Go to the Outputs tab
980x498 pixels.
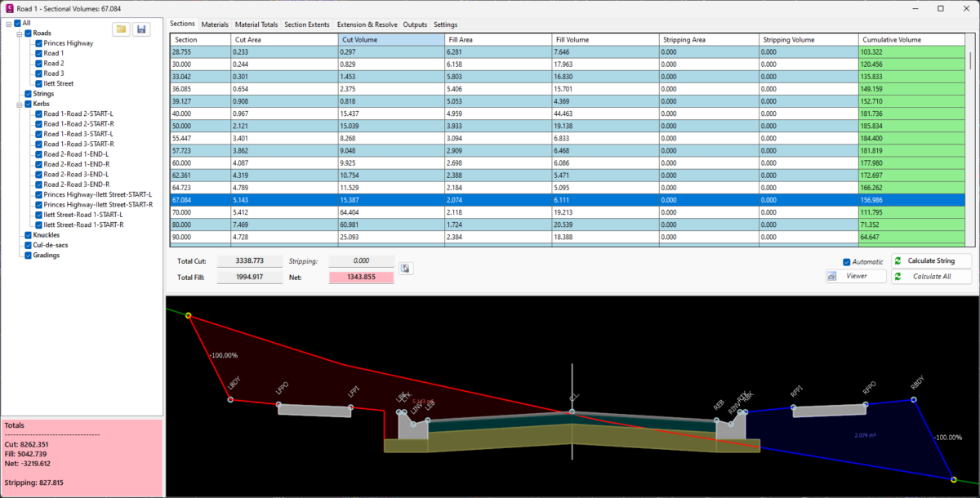click(416, 24)
